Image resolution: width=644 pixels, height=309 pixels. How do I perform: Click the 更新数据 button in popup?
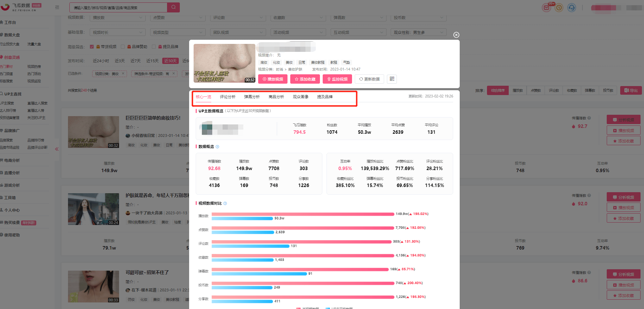click(369, 79)
